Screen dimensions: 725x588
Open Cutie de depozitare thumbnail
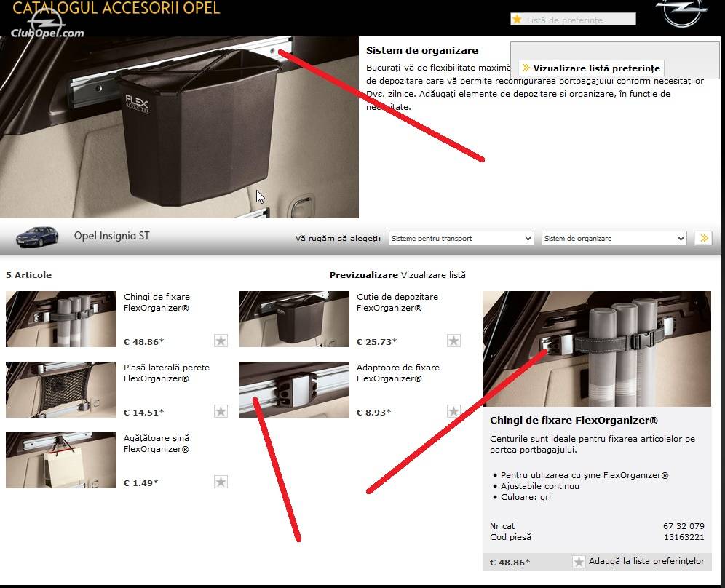[294, 319]
